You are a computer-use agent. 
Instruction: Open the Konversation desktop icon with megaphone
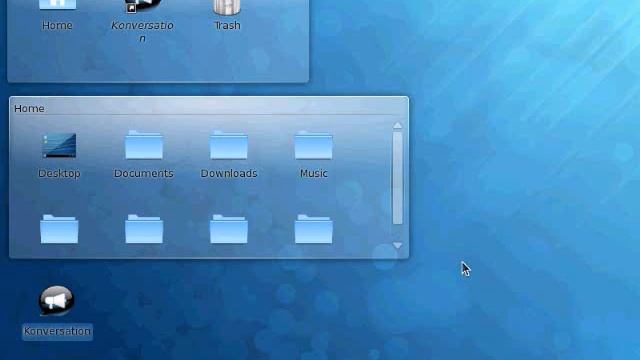(57, 301)
